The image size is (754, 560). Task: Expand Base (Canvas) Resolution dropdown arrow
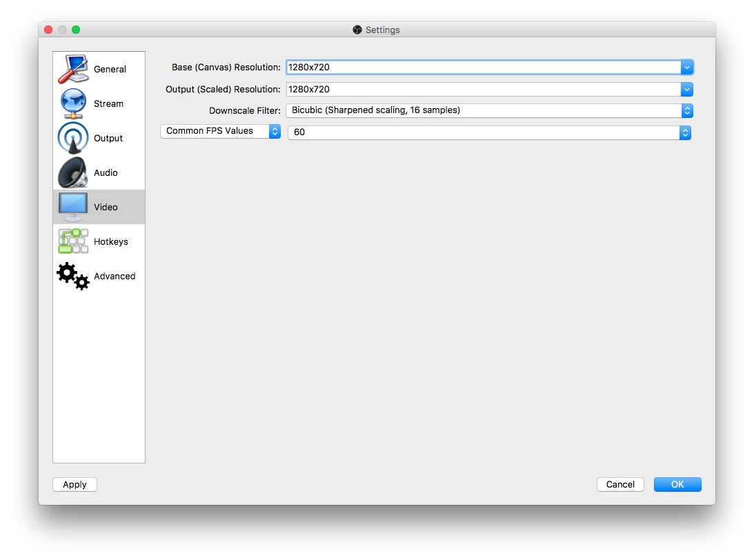click(x=686, y=68)
